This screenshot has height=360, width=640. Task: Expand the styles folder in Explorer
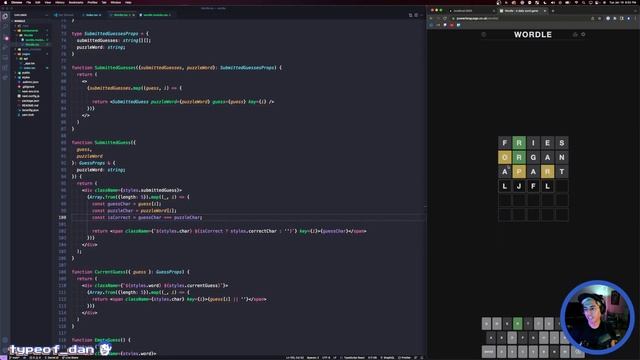pyautogui.click(x=26, y=77)
